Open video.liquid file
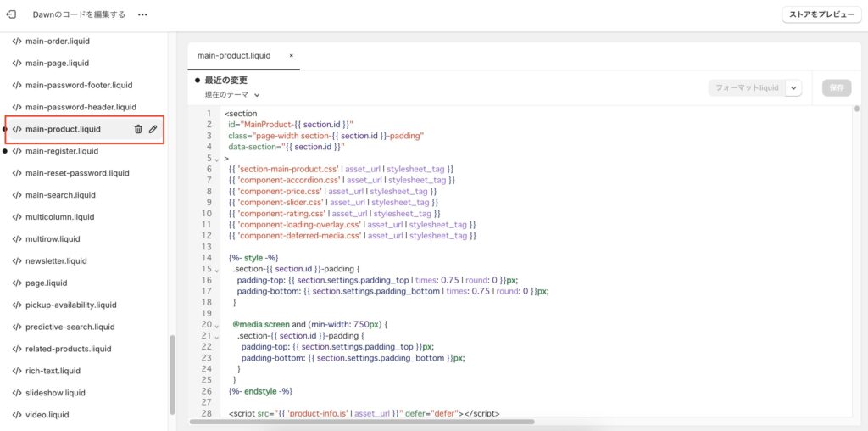Viewport: 868px width, 431px height. pyautogui.click(x=47, y=414)
